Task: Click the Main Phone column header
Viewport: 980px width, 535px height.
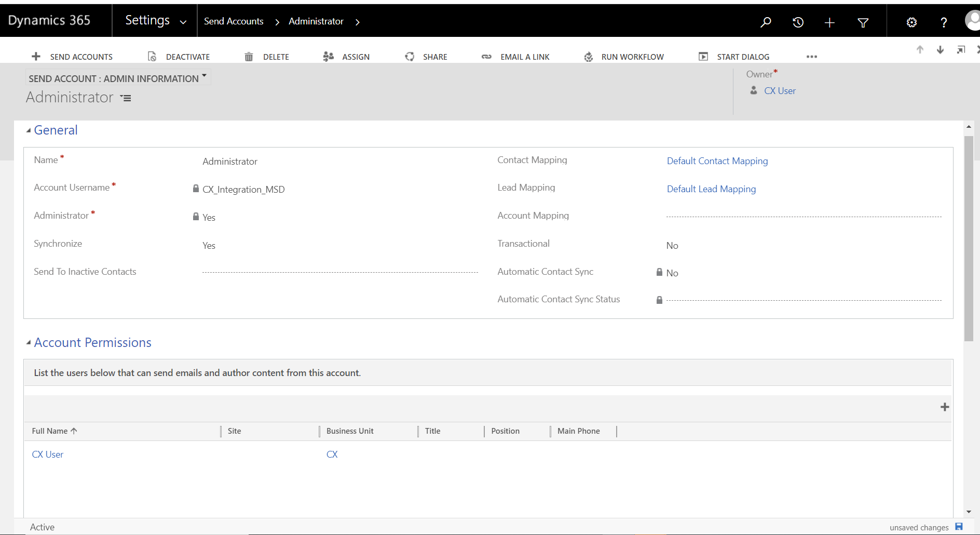Action: (x=578, y=431)
